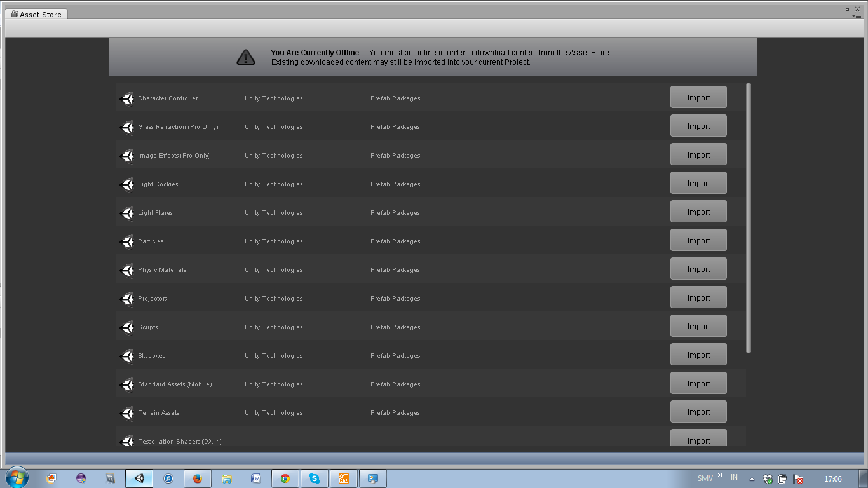The image size is (868, 488).
Task: Show hidden system tray icons
Action: tap(752, 479)
